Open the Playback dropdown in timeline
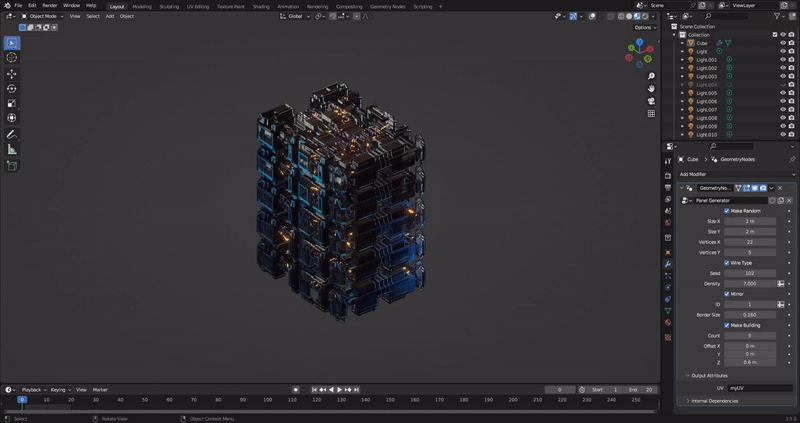Image resolution: width=800 pixels, height=423 pixels. point(34,390)
